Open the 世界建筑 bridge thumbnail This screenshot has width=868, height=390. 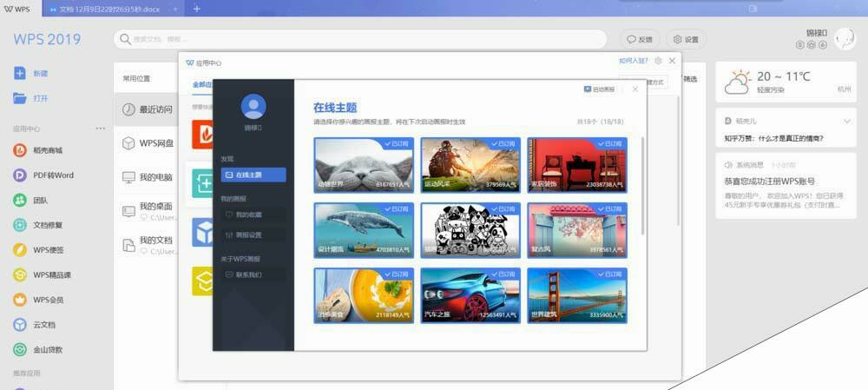(577, 296)
